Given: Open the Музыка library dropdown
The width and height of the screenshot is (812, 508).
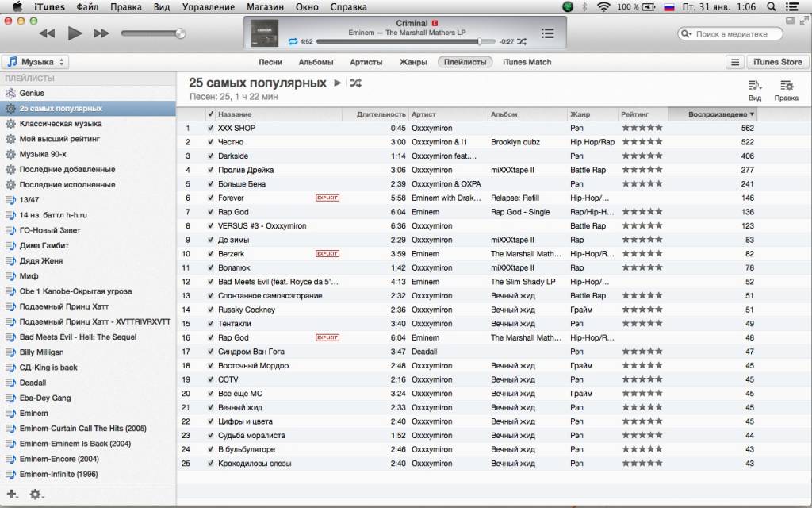Looking at the screenshot, I should point(35,62).
